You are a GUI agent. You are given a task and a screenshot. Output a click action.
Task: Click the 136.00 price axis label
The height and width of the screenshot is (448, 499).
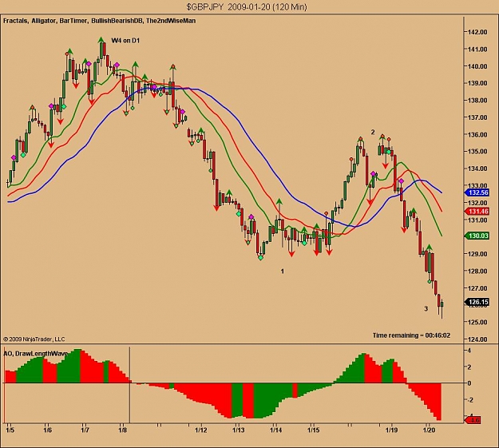477,135
